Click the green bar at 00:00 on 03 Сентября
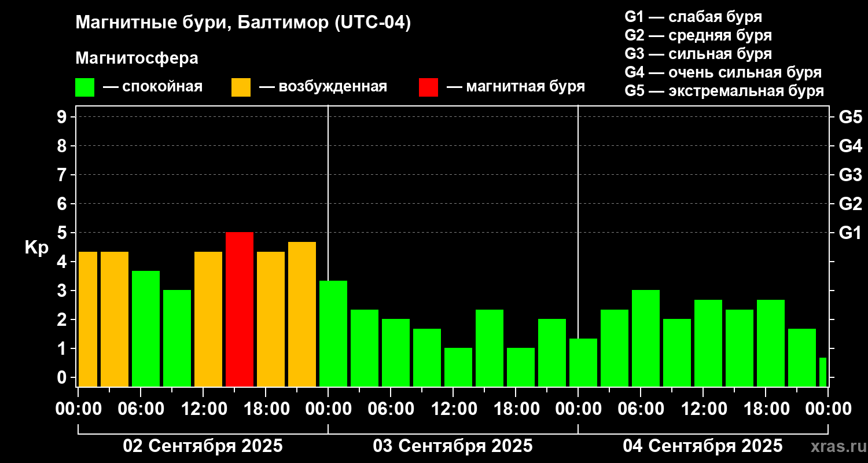868x463 pixels. (x=333, y=333)
